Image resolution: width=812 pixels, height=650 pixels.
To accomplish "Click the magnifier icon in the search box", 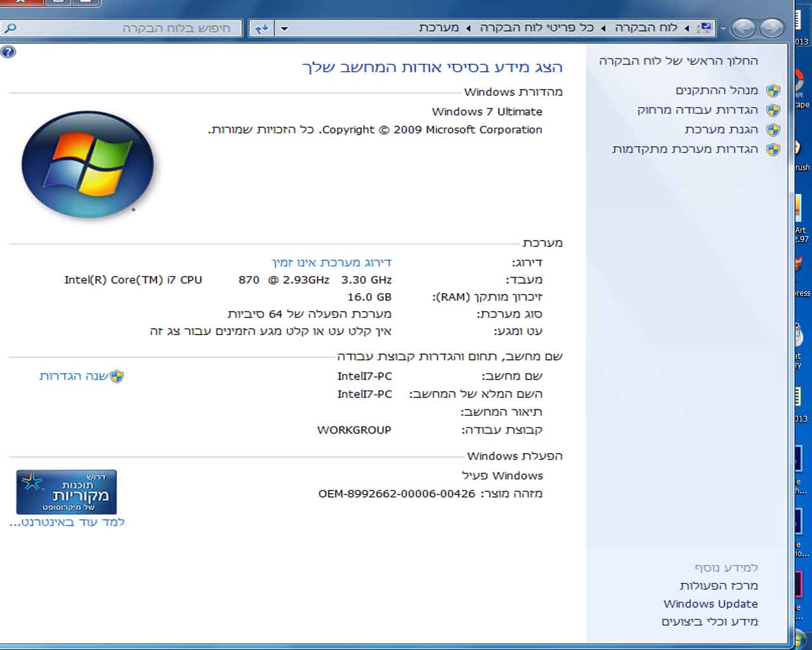I will [x=10, y=28].
